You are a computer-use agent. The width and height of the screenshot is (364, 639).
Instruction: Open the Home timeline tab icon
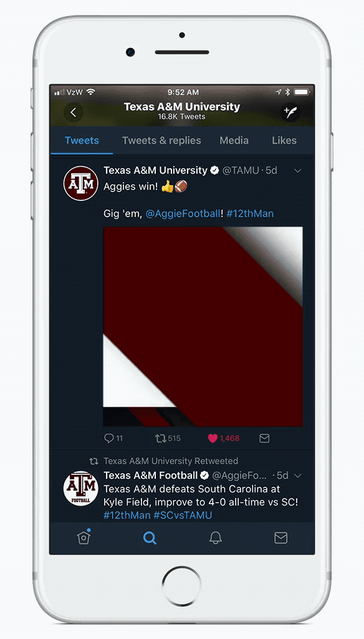pyautogui.click(x=84, y=537)
